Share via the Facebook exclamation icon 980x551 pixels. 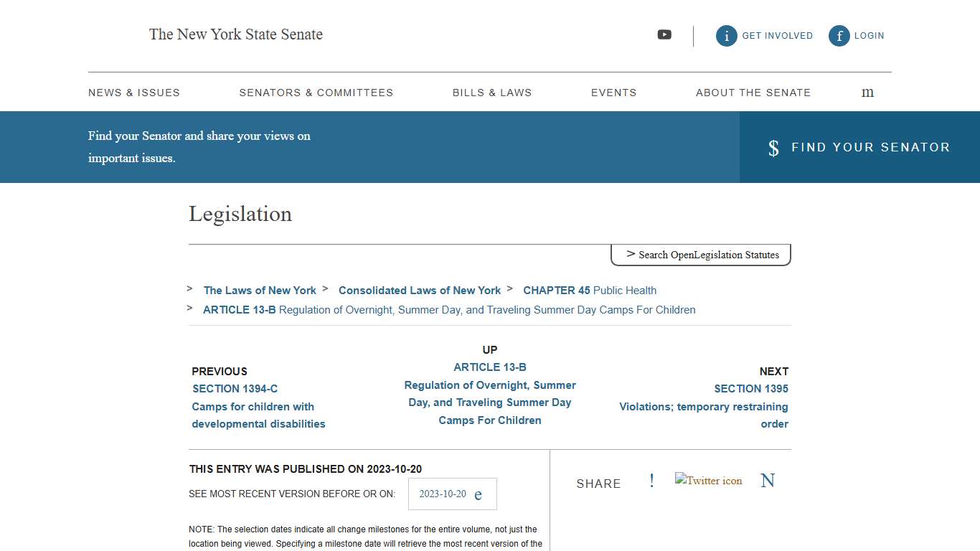coord(651,481)
